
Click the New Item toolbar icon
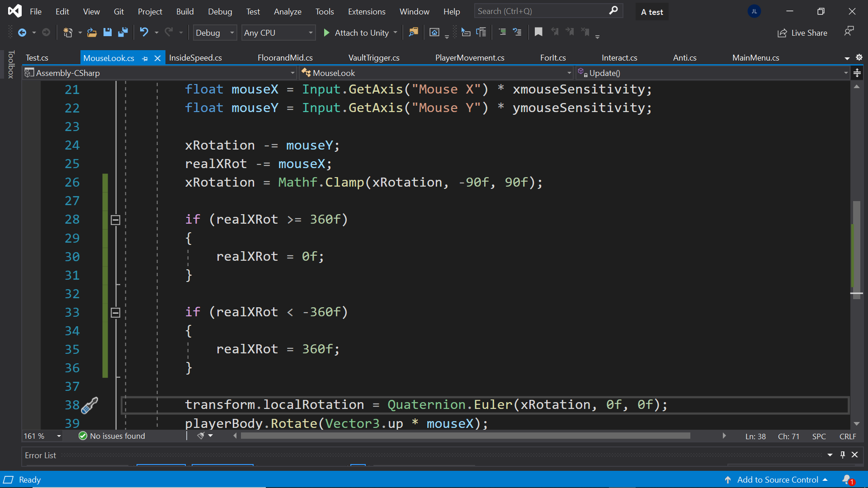pos(68,33)
